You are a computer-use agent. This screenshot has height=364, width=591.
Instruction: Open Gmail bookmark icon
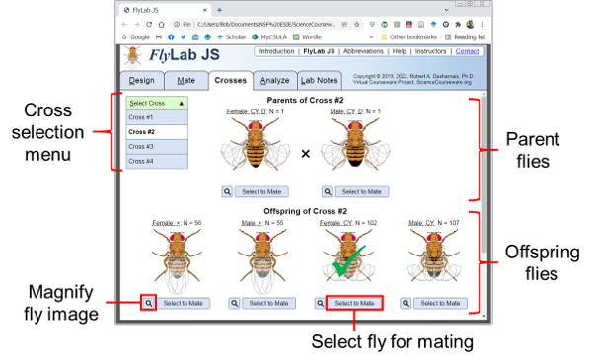pos(159,37)
